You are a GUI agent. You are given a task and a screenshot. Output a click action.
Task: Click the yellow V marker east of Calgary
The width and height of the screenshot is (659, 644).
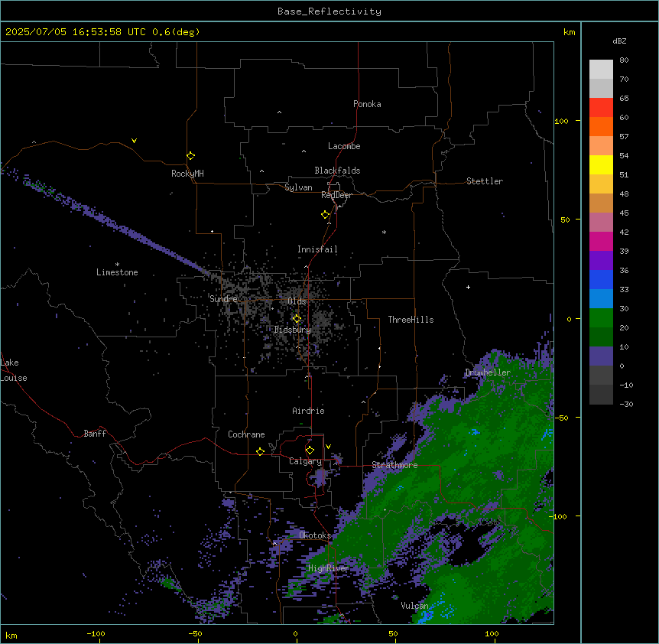point(328,447)
